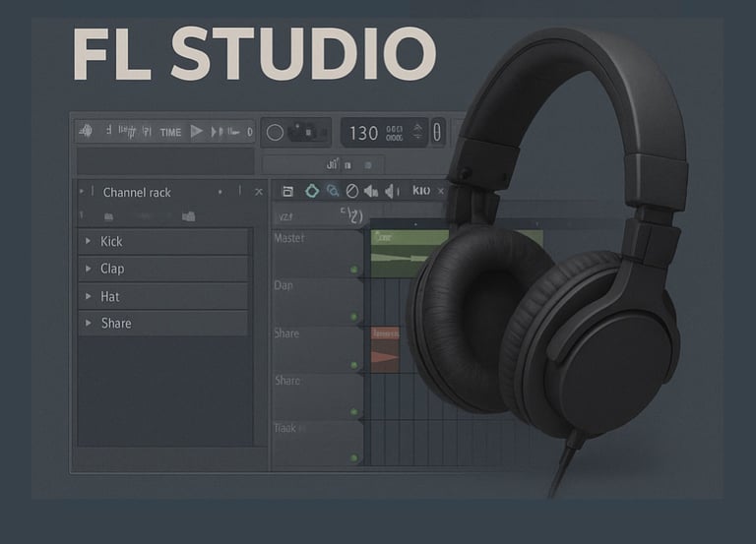This screenshot has width=756, height=544.
Task: Click the dot button in the Channel rack header
Action: (x=220, y=192)
